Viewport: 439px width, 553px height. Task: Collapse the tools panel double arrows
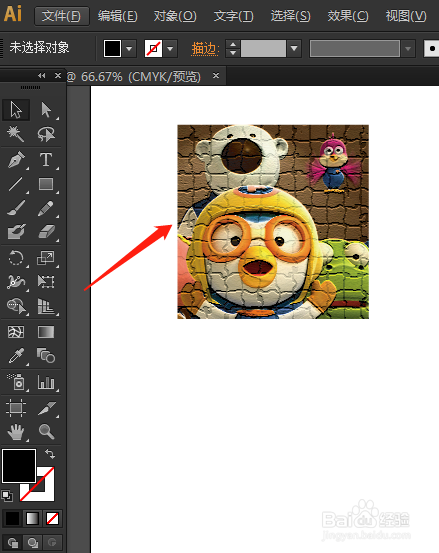[42, 75]
